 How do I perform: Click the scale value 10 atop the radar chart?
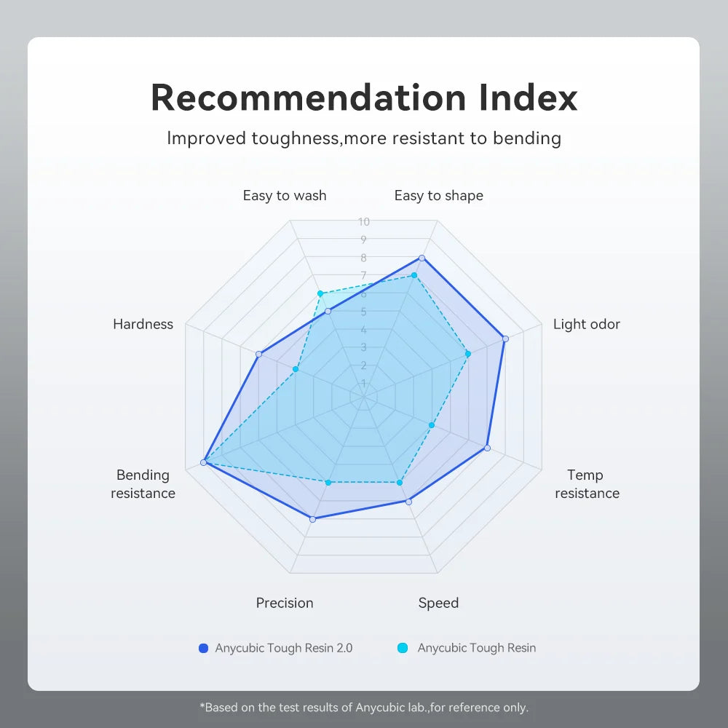[363, 221]
